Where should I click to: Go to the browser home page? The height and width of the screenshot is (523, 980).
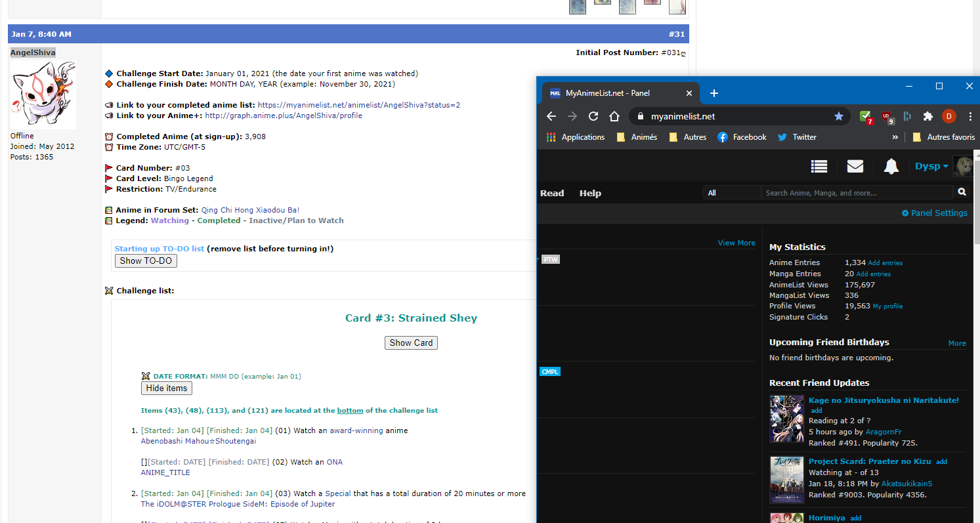(x=614, y=116)
